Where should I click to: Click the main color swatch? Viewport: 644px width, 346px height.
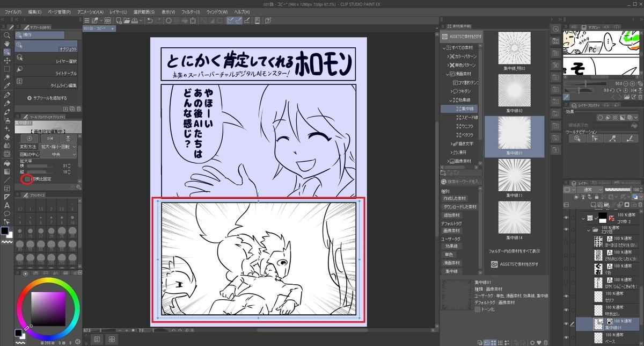pyautogui.click(x=5, y=231)
